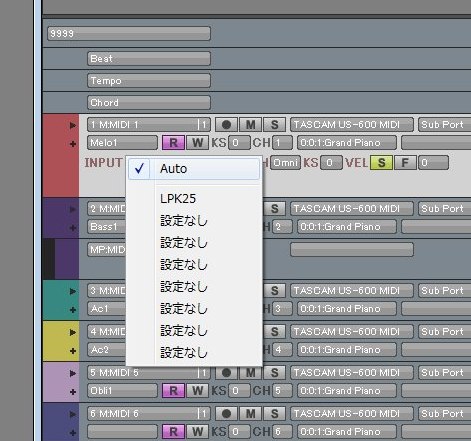Screen dimensions: 471x441
Task: Open the Omni channel dropdown
Action: (x=285, y=163)
